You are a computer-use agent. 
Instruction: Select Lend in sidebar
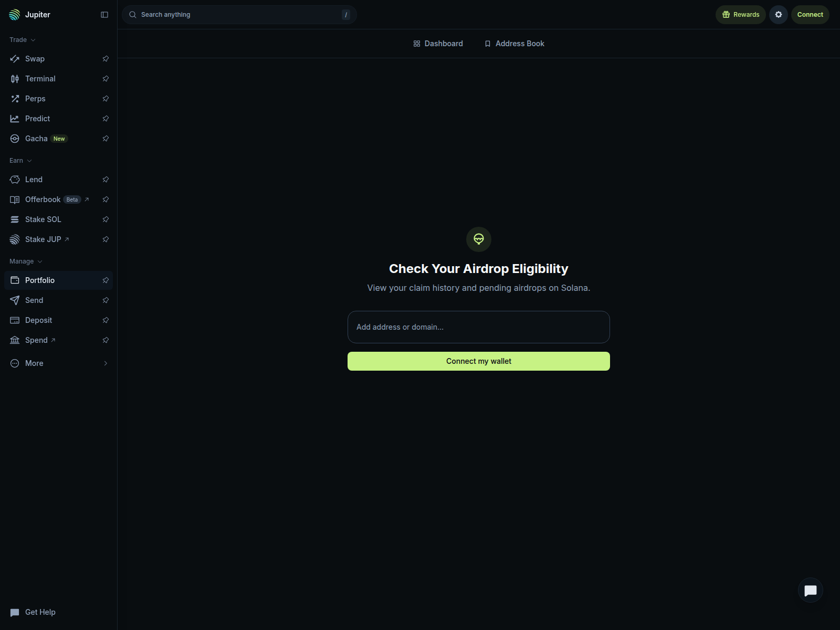click(58, 180)
